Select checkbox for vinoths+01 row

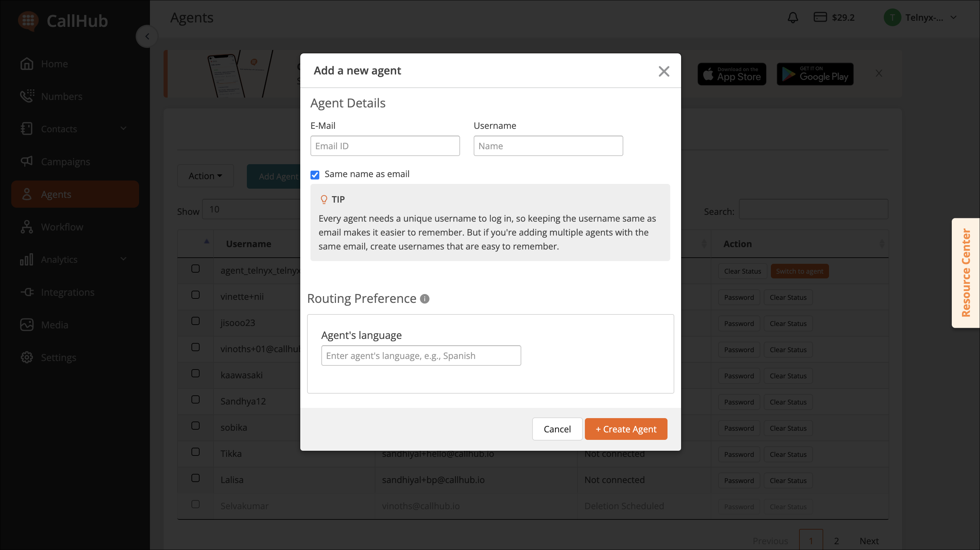pos(196,347)
